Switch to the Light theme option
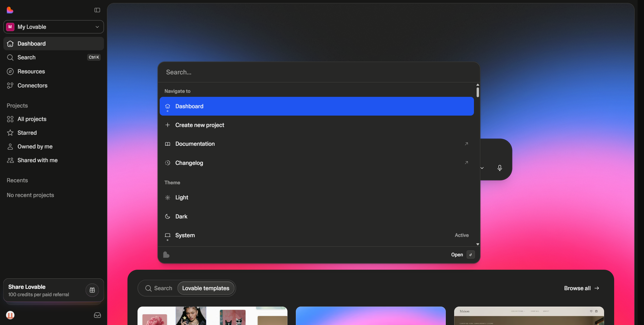This screenshot has width=644, height=325. tap(317, 197)
